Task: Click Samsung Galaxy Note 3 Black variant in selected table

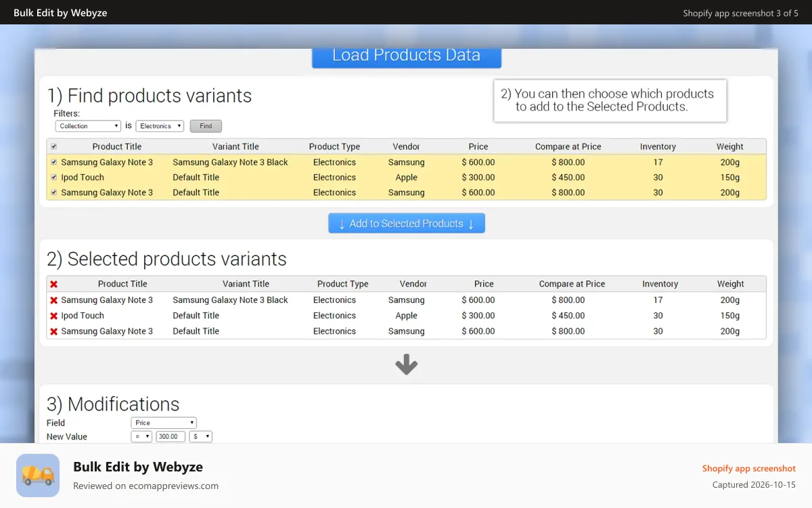Action: tap(230, 300)
